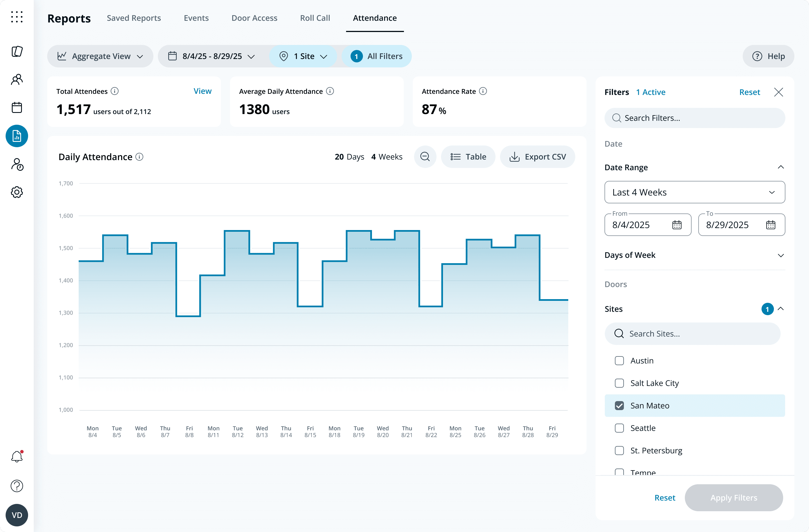Open the Aggregate View dropdown

[100, 56]
